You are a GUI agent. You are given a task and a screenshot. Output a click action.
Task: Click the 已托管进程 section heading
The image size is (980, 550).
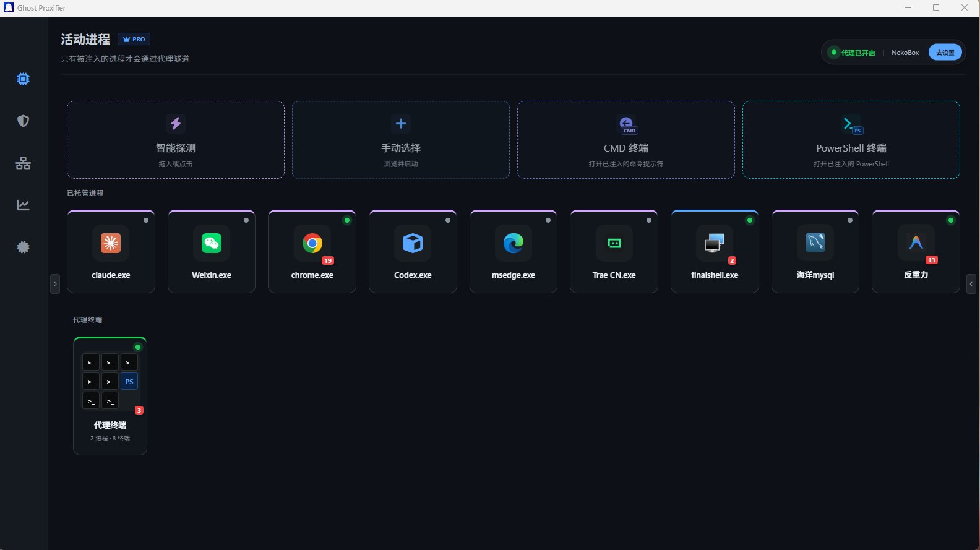[85, 193]
